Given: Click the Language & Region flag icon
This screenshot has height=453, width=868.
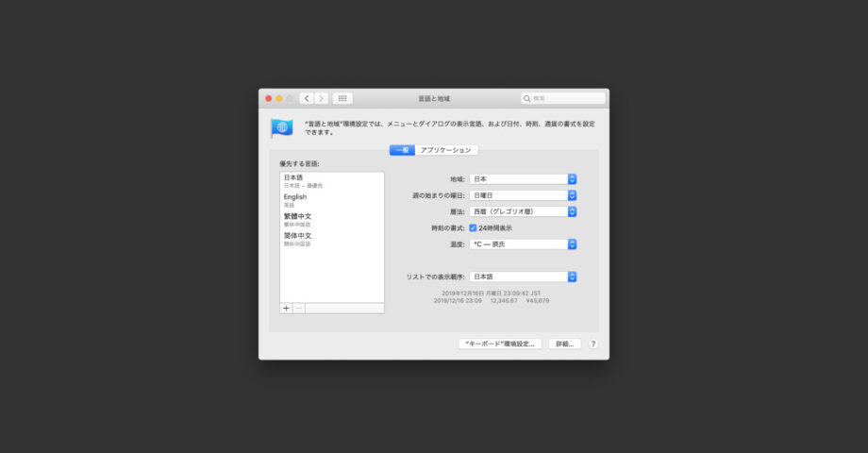Looking at the screenshot, I should [281, 128].
